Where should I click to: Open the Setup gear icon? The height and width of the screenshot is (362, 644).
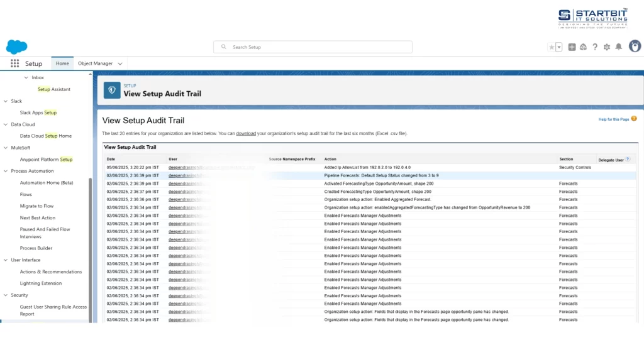(606, 47)
